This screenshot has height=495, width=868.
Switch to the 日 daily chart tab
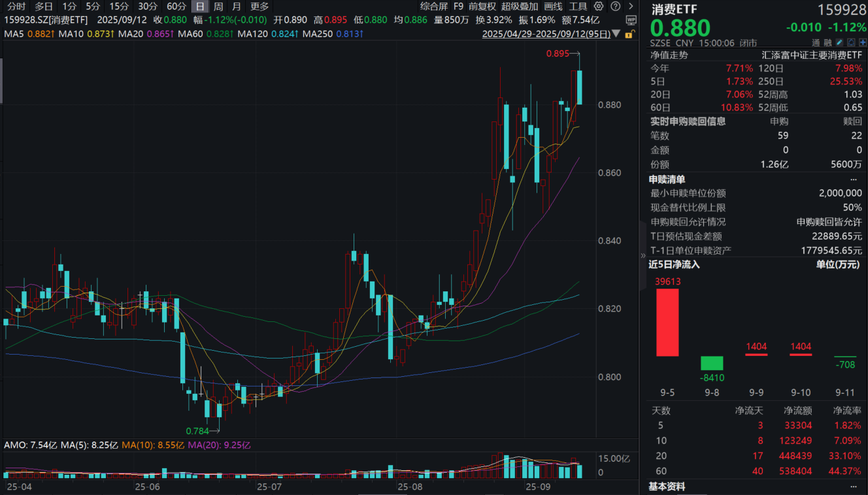(x=199, y=7)
